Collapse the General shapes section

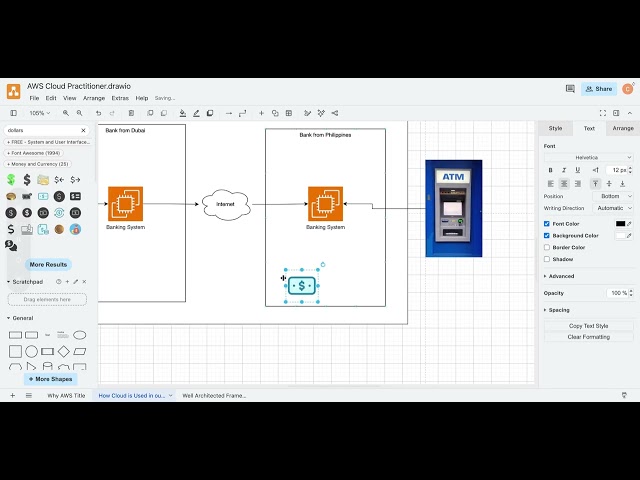point(20,318)
